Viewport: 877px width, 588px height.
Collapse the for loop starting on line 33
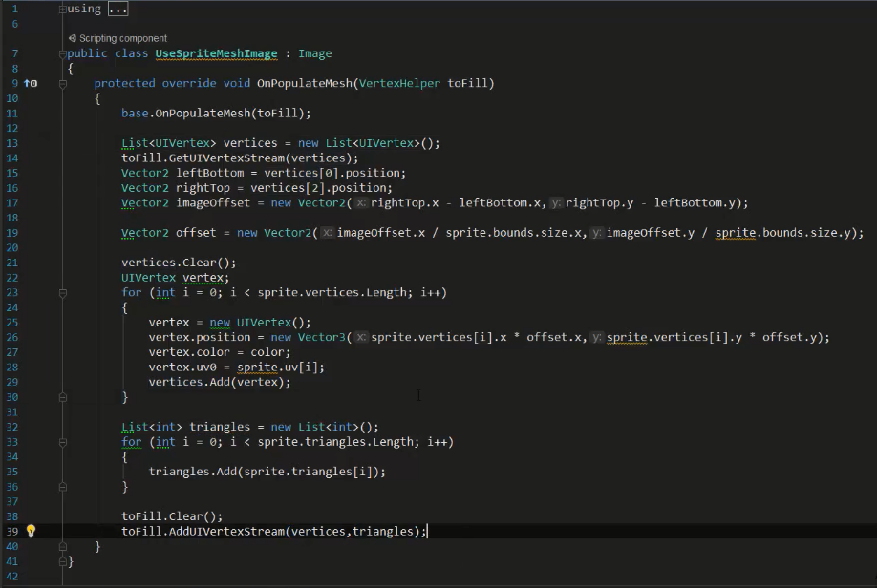[x=63, y=442]
